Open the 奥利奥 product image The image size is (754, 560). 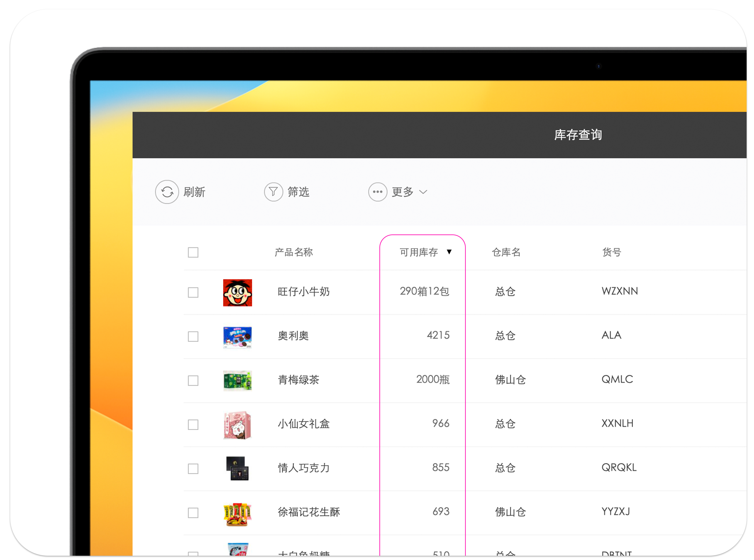(237, 337)
